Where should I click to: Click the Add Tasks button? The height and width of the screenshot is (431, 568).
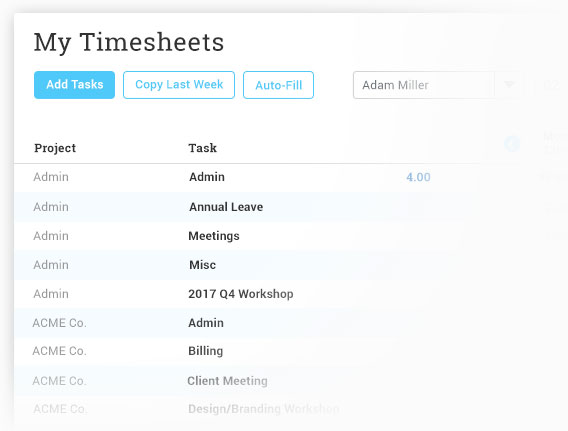point(74,85)
